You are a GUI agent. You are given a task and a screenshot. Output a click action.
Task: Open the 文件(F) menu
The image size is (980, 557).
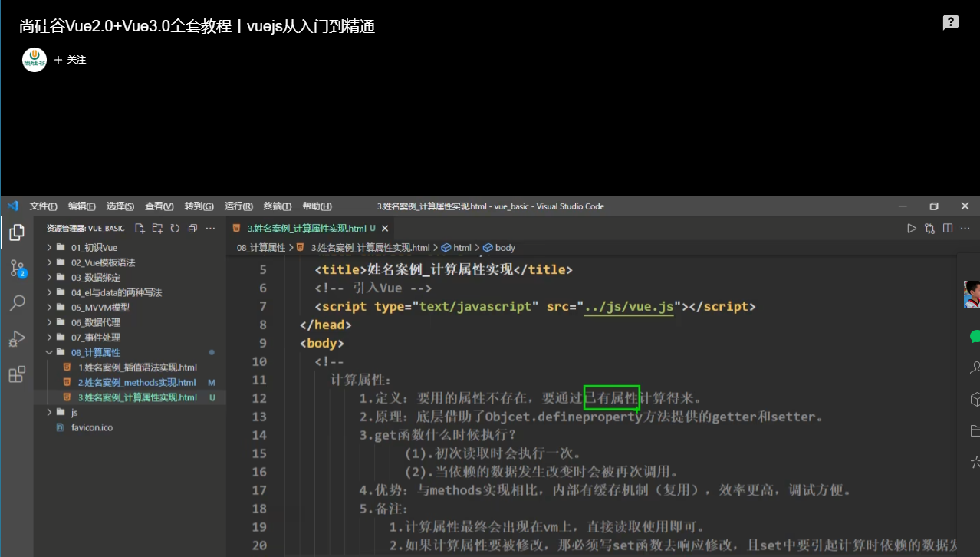(43, 206)
